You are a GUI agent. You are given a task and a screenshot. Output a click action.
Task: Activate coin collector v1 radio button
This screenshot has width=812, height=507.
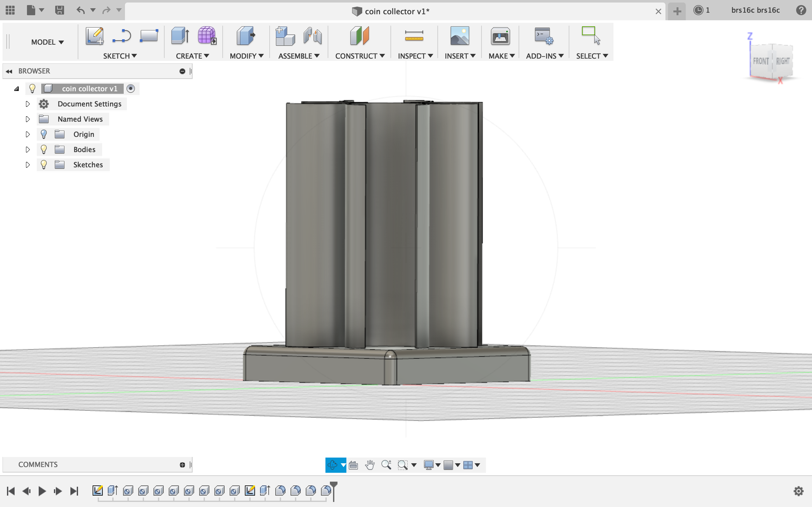[x=131, y=88]
